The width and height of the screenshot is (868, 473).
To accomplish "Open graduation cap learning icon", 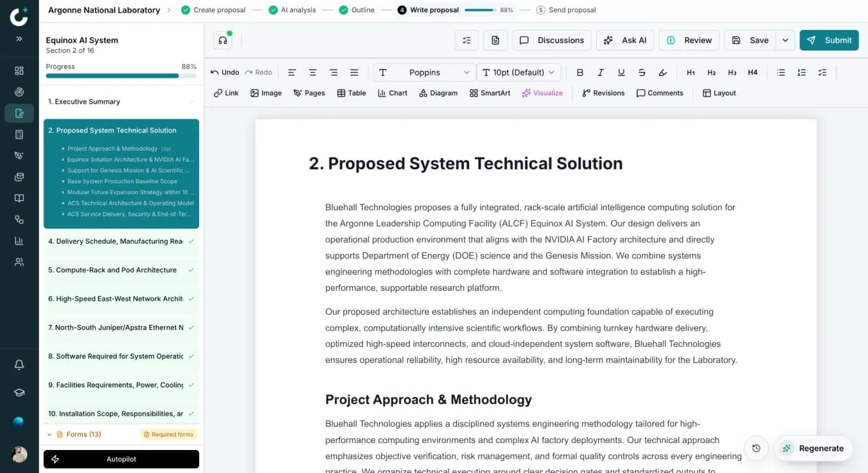I will point(19,393).
